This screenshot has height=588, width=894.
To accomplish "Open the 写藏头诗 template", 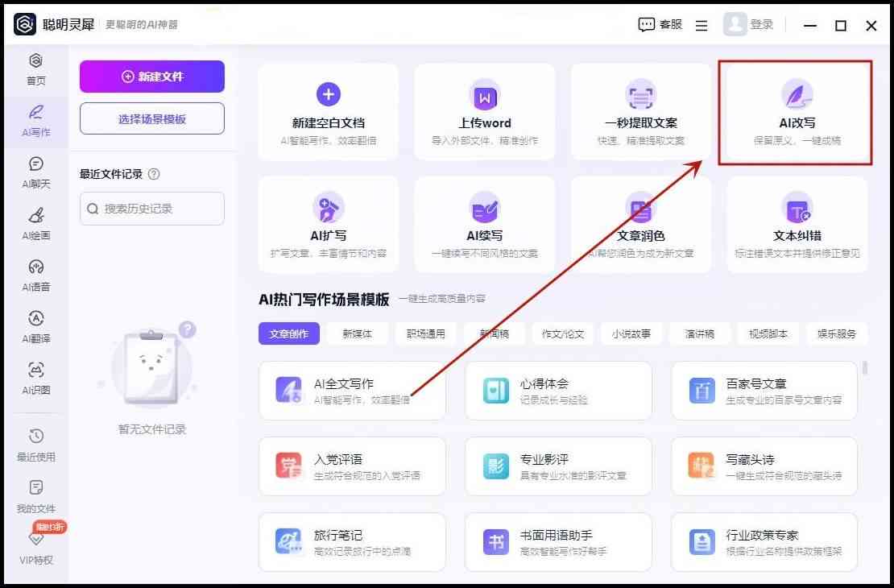I will click(764, 466).
